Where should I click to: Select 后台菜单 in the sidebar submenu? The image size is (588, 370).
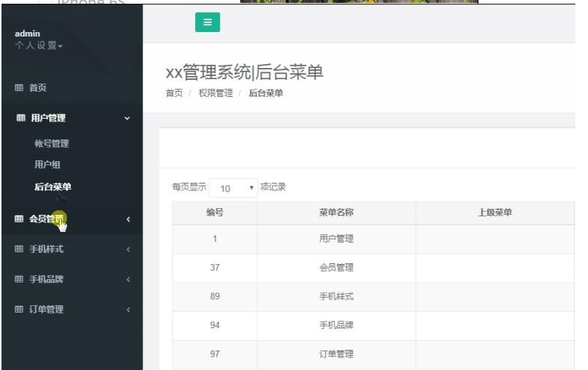click(x=53, y=187)
